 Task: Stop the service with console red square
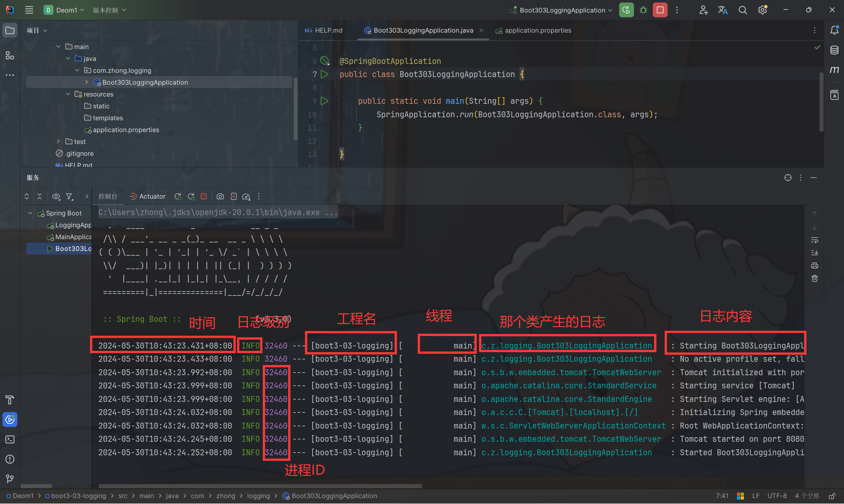[204, 196]
